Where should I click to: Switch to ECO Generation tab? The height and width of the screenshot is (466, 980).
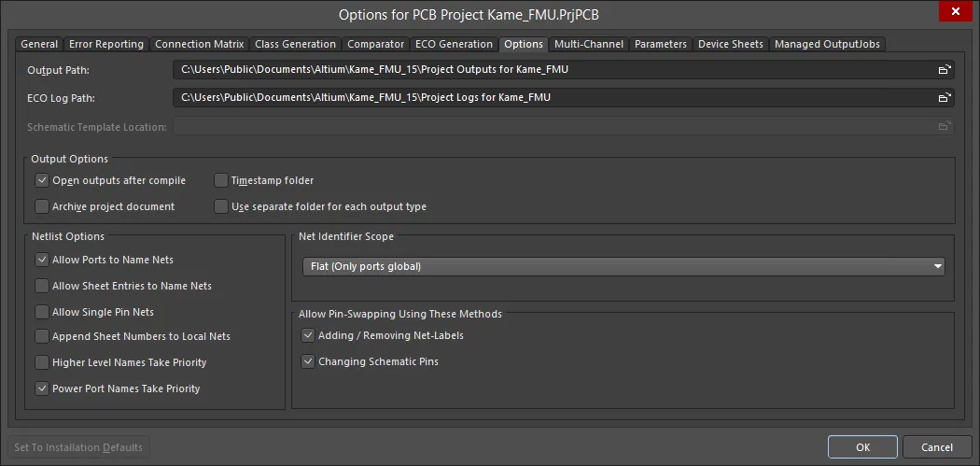454,44
